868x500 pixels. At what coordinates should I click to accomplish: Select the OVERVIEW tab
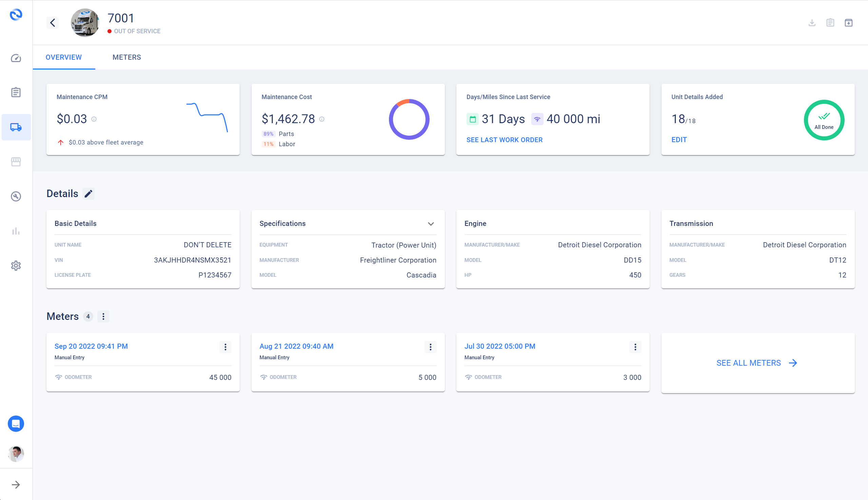click(x=64, y=57)
